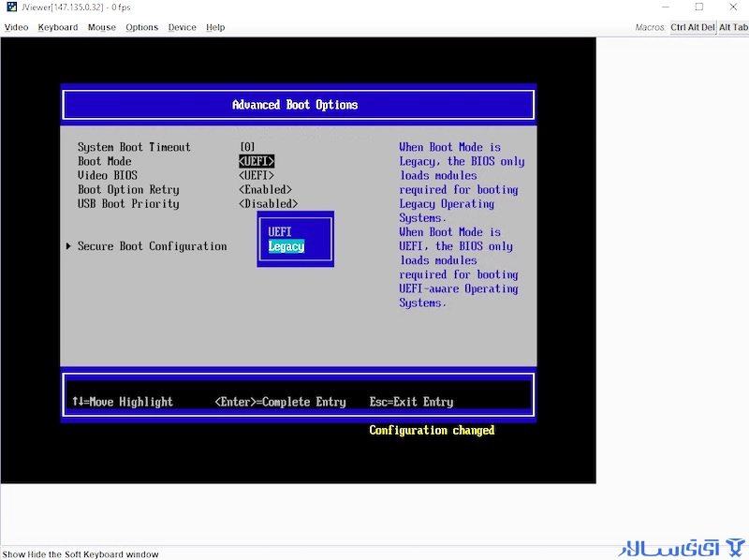Send the Alt Tab macro
Screen dimensions: 749x560
[x=733, y=27]
